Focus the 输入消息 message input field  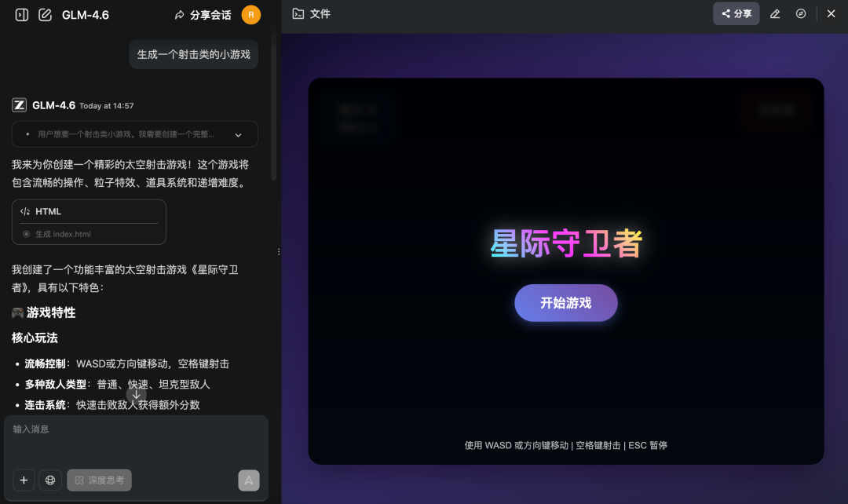[x=136, y=441]
